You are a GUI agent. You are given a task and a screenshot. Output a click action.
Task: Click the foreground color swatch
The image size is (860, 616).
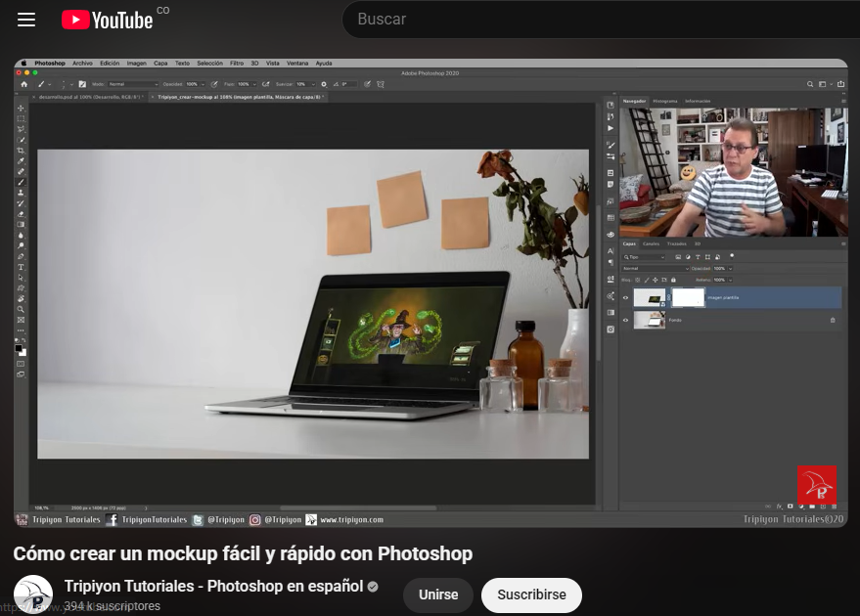tap(19, 348)
